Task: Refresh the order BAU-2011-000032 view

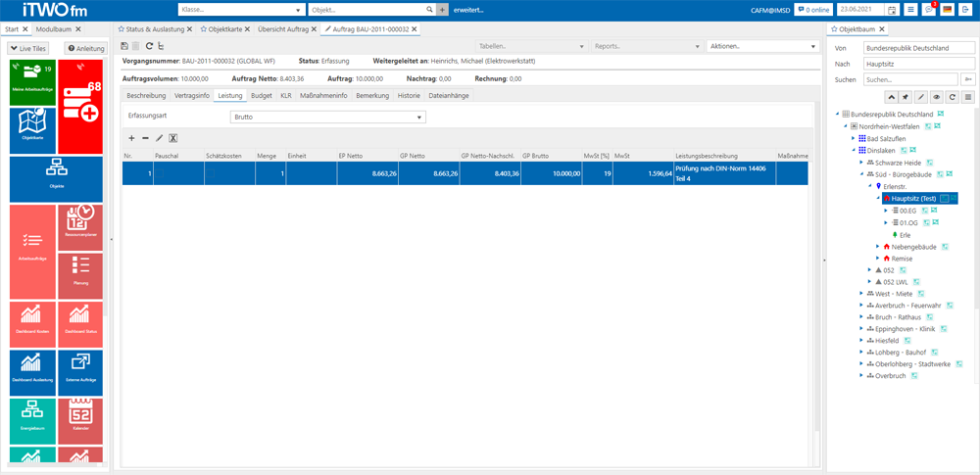Action: [x=149, y=46]
